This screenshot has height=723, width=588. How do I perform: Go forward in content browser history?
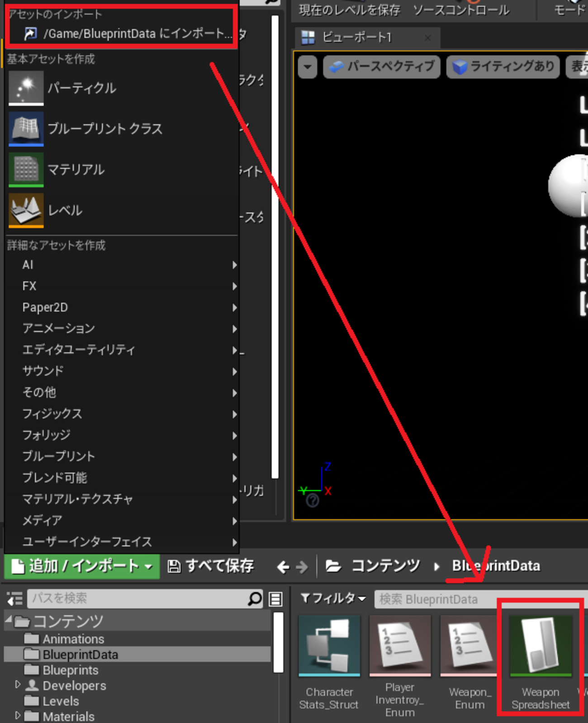pos(302,566)
